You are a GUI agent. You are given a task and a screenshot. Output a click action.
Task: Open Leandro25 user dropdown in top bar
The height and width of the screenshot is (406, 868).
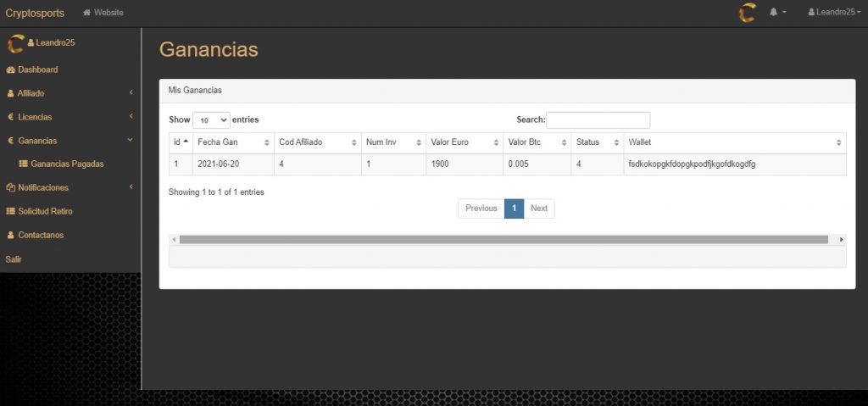tap(834, 13)
